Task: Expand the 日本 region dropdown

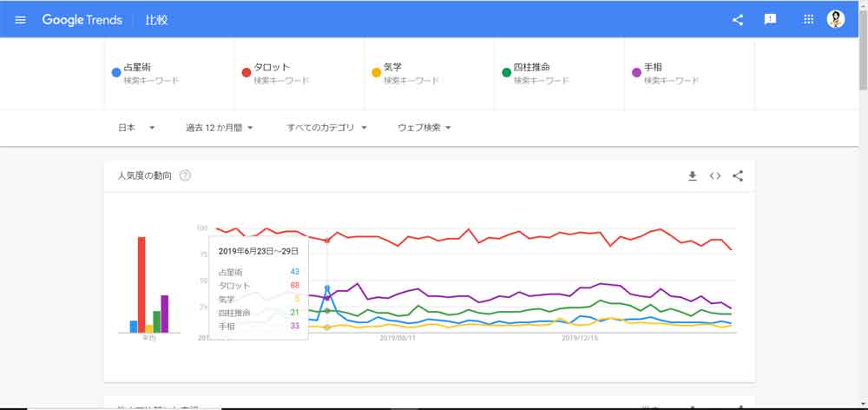Action: [136, 128]
